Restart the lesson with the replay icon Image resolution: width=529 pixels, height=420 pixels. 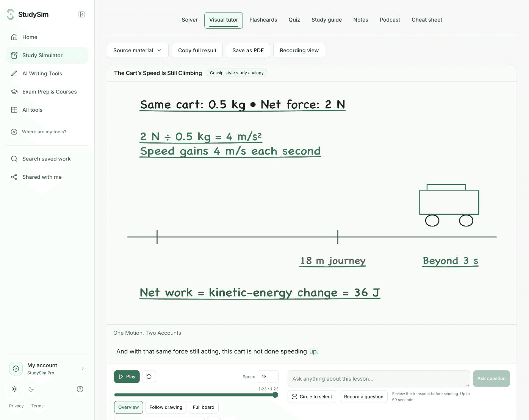149,376
